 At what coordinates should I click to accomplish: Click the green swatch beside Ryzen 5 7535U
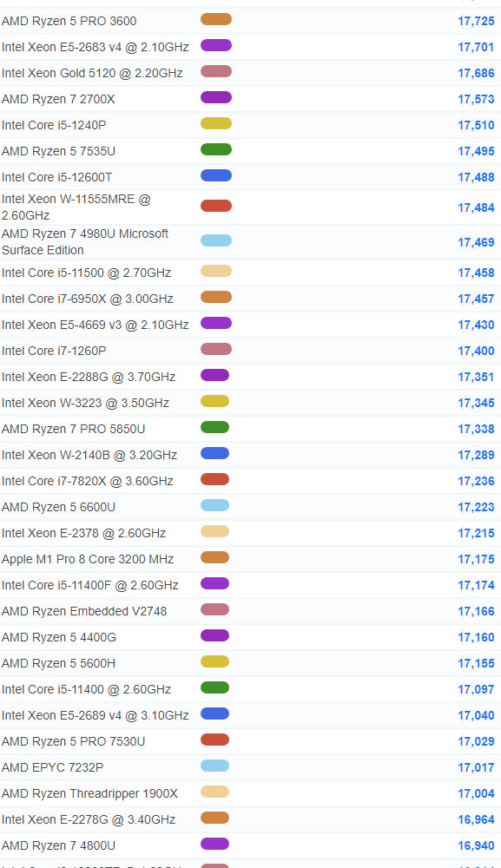click(216, 149)
